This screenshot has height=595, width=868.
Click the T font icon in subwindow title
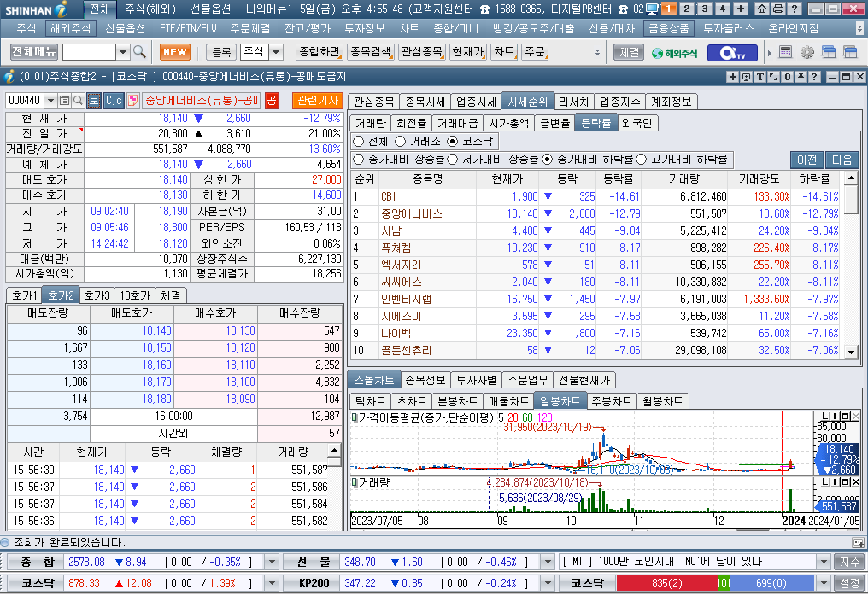[759, 77]
